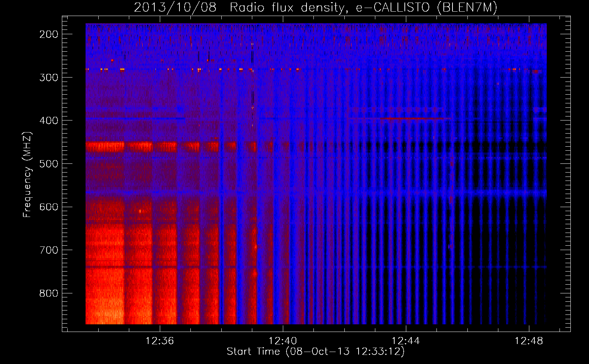The width and height of the screenshot is (589, 364).
Task: Click the plot title '2013/10/08 Radio flux density'
Action: coord(316,7)
